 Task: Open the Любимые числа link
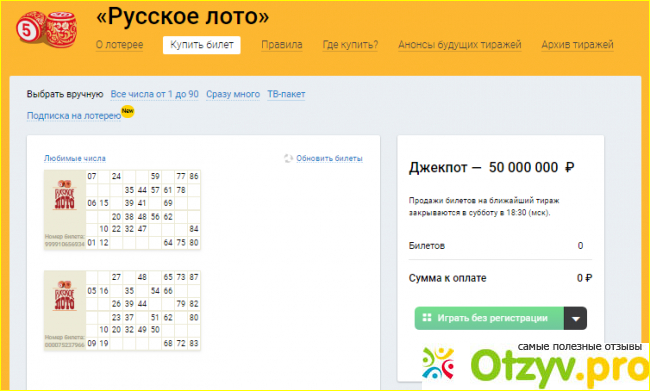pyautogui.click(x=75, y=158)
